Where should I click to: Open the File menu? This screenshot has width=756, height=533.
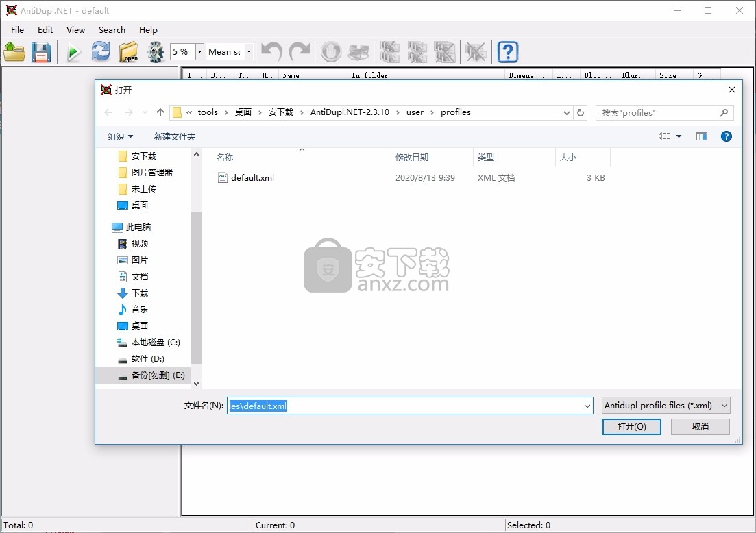tap(17, 30)
